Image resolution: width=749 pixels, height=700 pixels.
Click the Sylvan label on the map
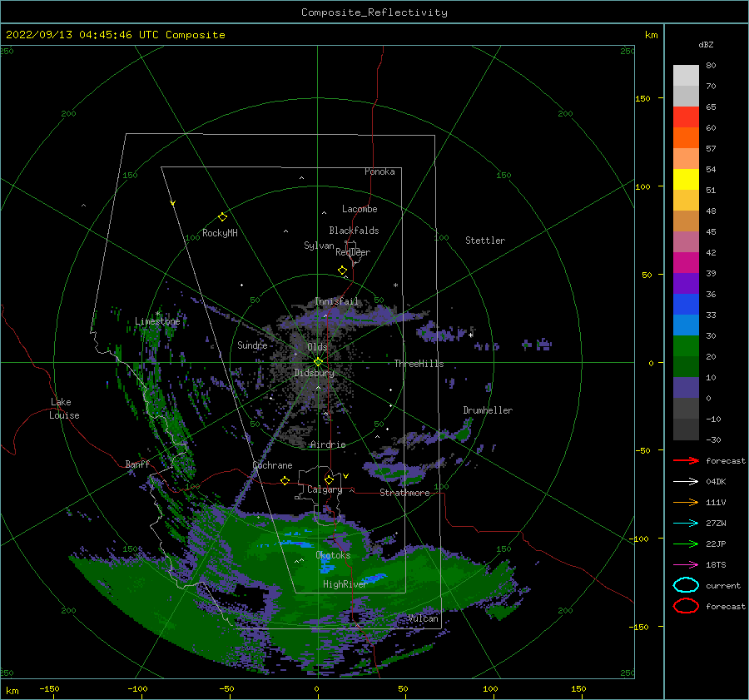pos(319,246)
